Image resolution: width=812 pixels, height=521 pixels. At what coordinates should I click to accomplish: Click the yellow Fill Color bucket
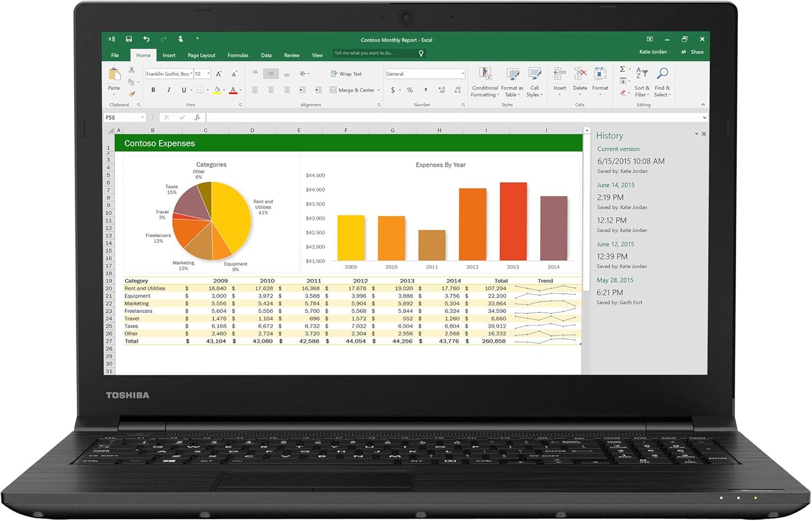[217, 90]
